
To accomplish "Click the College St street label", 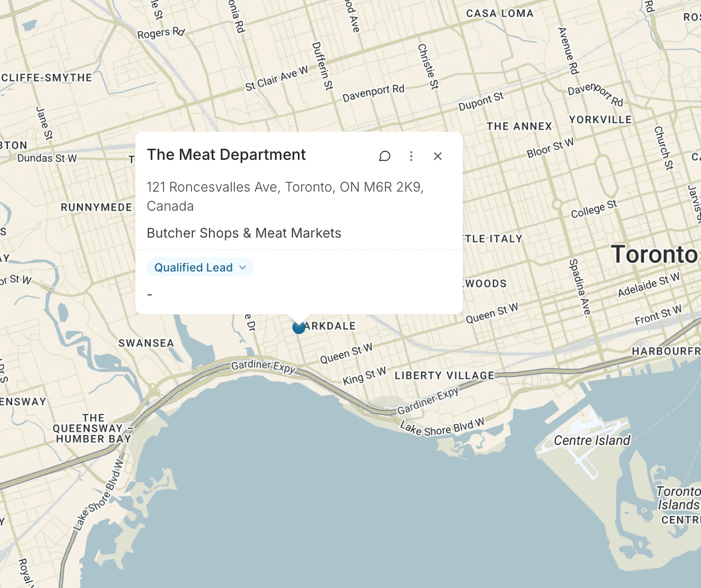I will click(594, 210).
